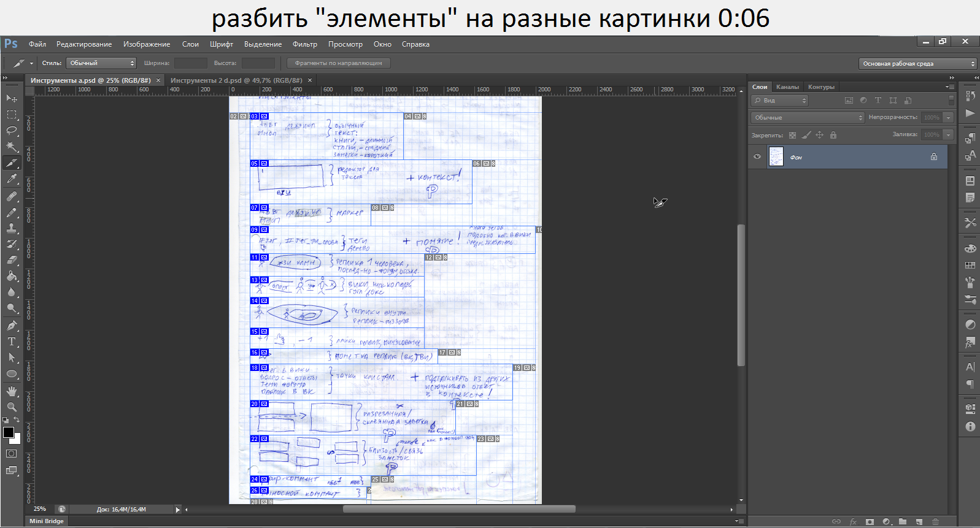
Task: Open the Фильтр menu
Action: pyautogui.click(x=304, y=44)
